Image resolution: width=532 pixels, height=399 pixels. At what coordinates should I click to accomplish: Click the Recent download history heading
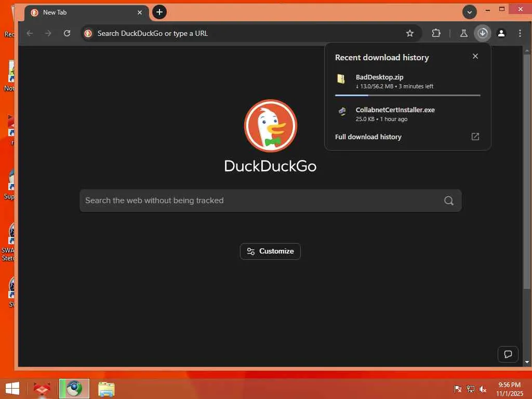pyautogui.click(x=382, y=57)
